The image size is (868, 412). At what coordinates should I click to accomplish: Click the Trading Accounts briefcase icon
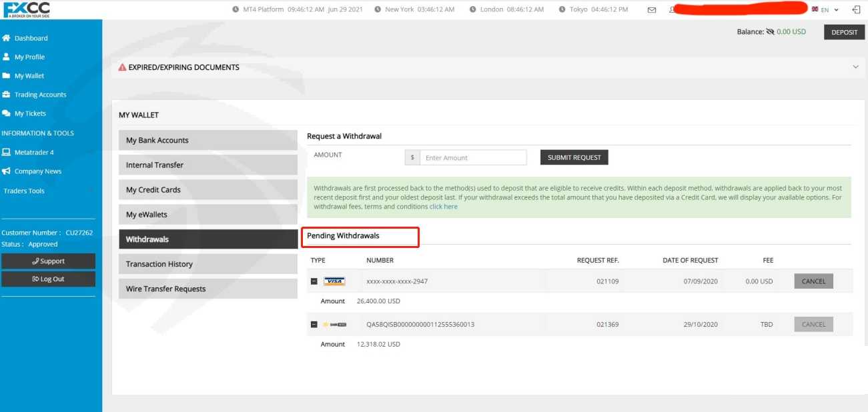(x=6, y=95)
